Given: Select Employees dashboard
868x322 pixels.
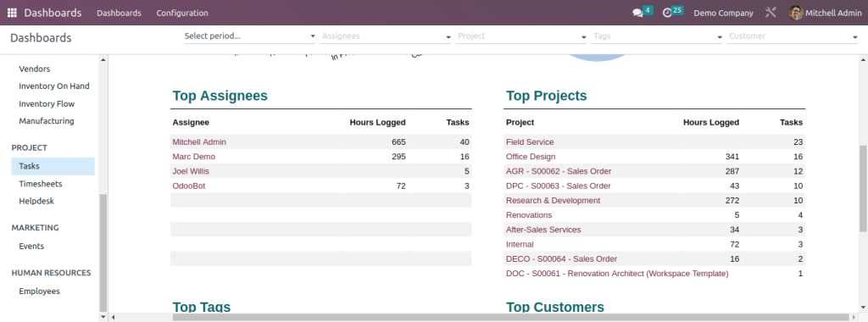Looking at the screenshot, I should click(x=39, y=291).
